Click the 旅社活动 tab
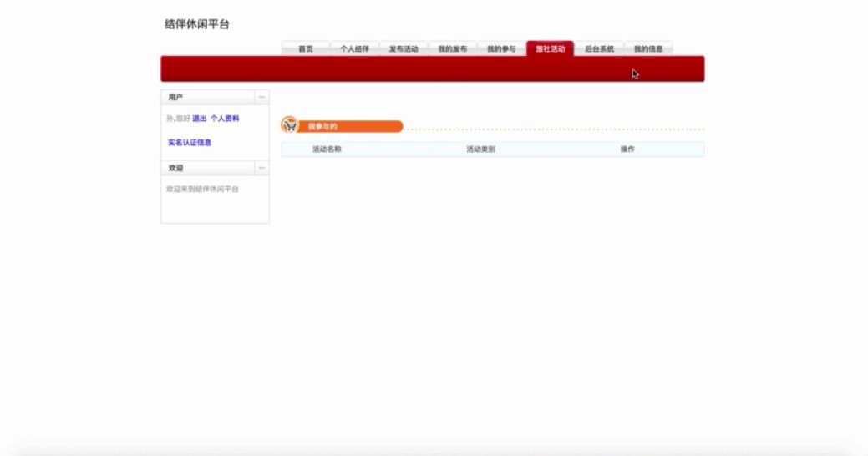The image size is (868, 456). coord(551,48)
